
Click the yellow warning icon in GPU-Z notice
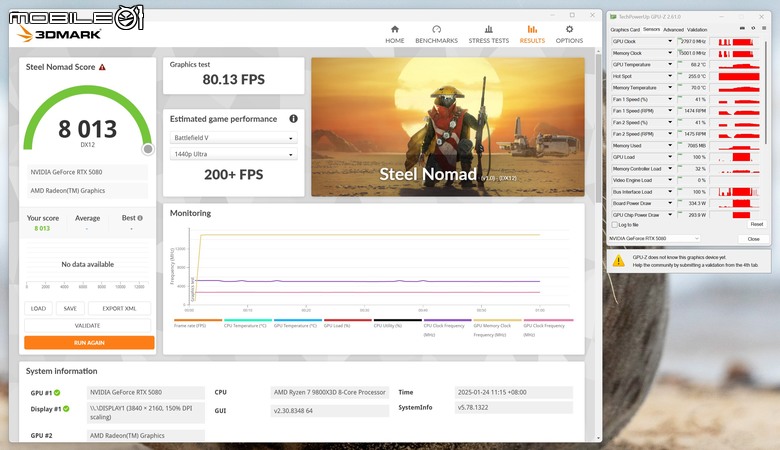pos(618,261)
